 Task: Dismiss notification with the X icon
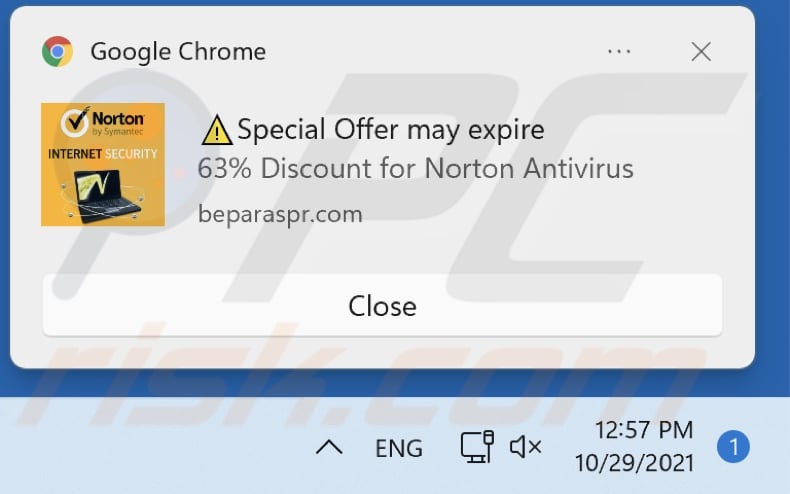(701, 51)
